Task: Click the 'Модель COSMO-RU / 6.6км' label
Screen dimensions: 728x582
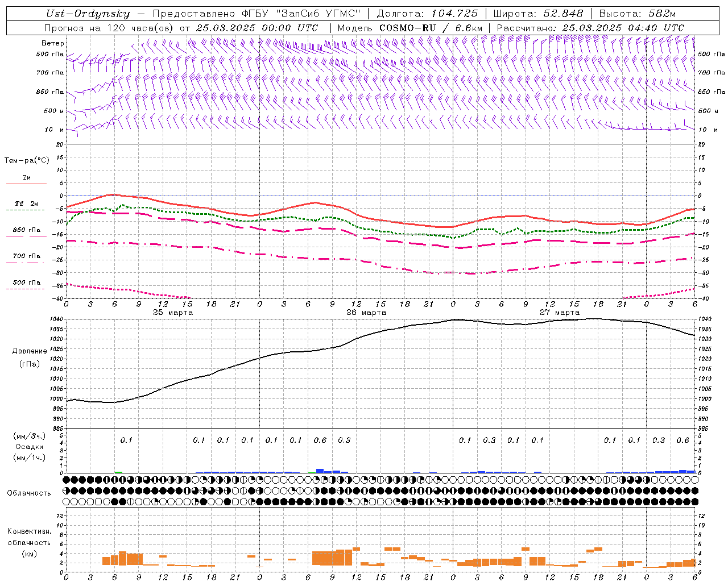Action: [410, 28]
